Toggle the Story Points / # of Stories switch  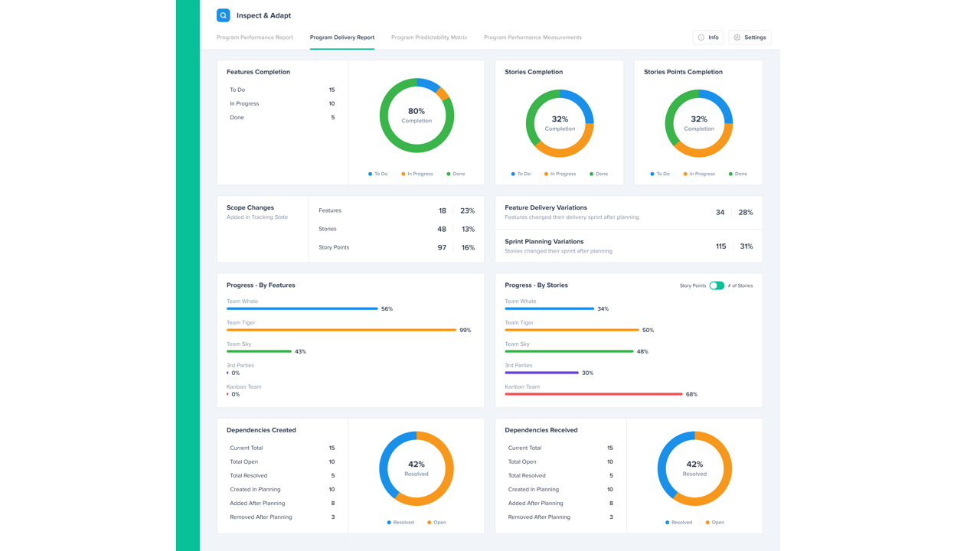717,285
